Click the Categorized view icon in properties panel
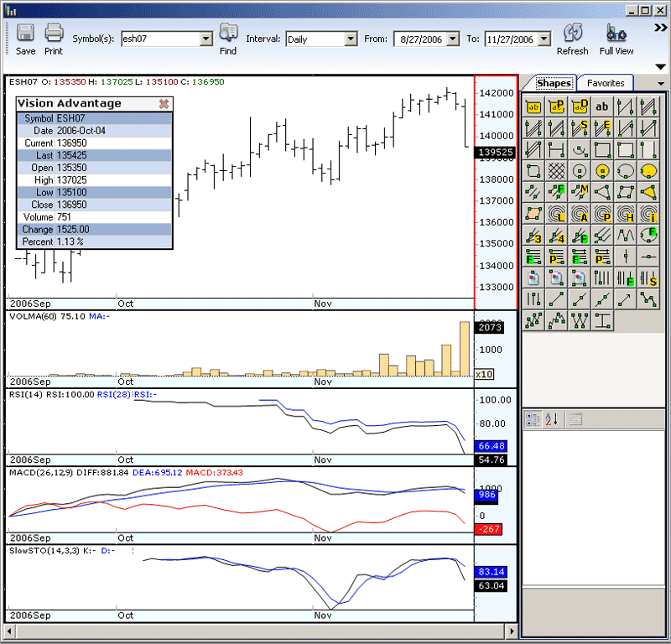 click(533, 419)
